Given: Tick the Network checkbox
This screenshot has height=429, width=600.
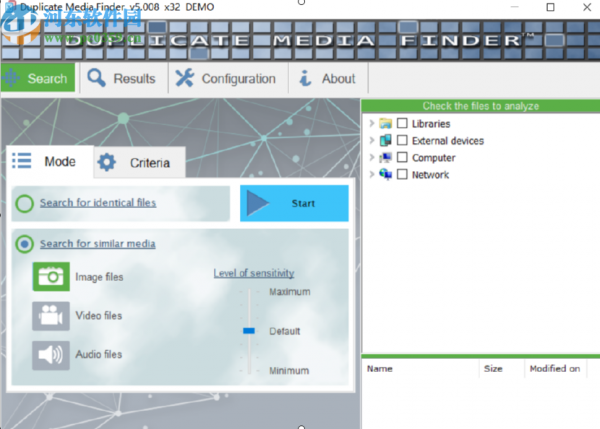Looking at the screenshot, I should tap(402, 174).
